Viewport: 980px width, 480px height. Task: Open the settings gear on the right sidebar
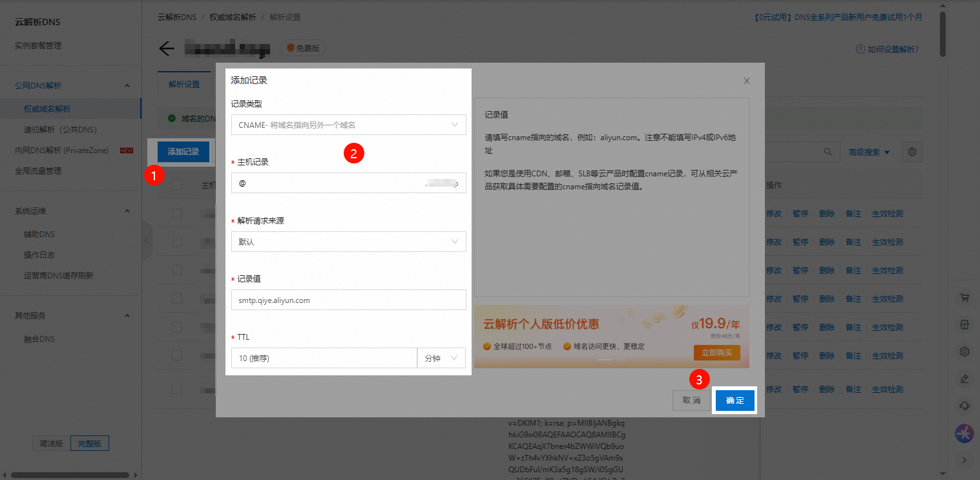[x=964, y=351]
